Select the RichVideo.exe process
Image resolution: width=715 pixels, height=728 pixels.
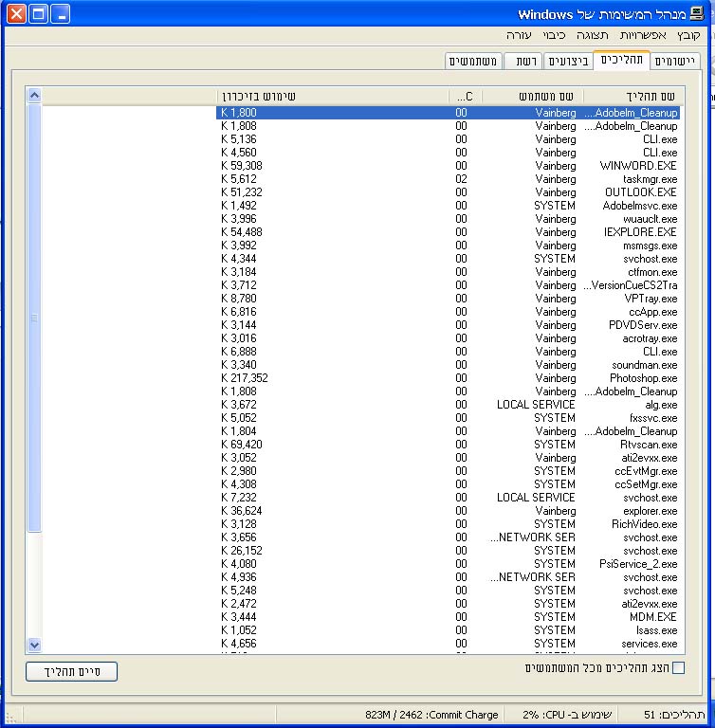448,524
